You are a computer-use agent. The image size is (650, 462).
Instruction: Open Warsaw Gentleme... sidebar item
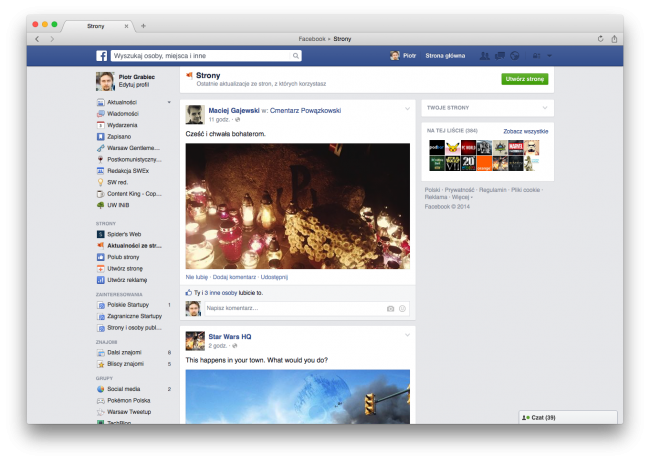pyautogui.click(x=133, y=148)
